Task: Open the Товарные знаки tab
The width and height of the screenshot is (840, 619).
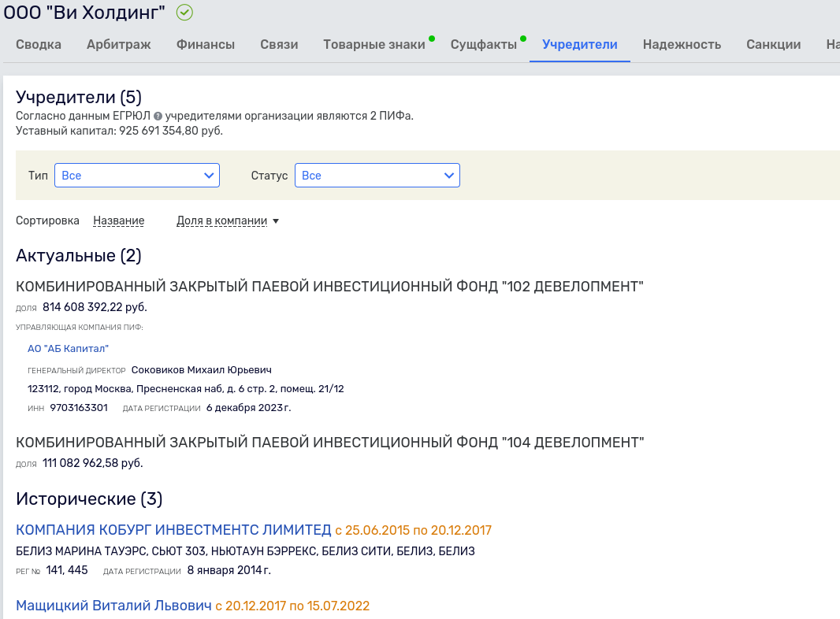Action: (x=374, y=44)
